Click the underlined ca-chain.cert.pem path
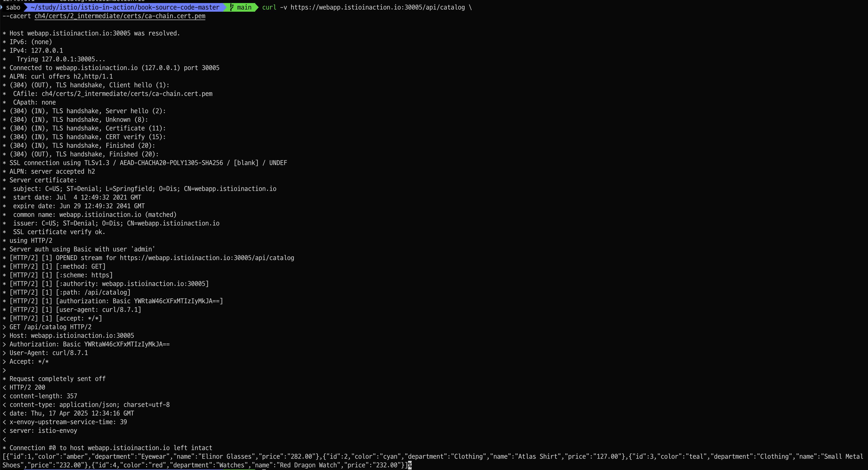868x470 pixels. tap(120, 16)
